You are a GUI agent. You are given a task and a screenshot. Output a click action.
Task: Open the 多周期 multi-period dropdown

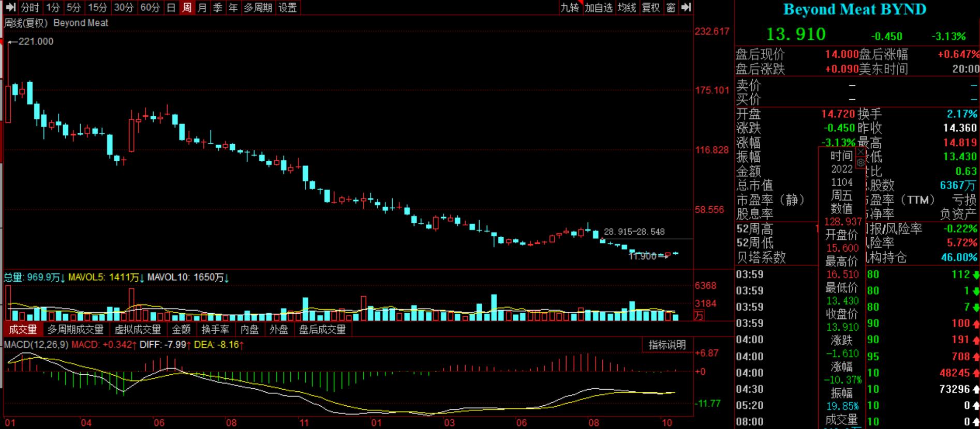(x=258, y=7)
